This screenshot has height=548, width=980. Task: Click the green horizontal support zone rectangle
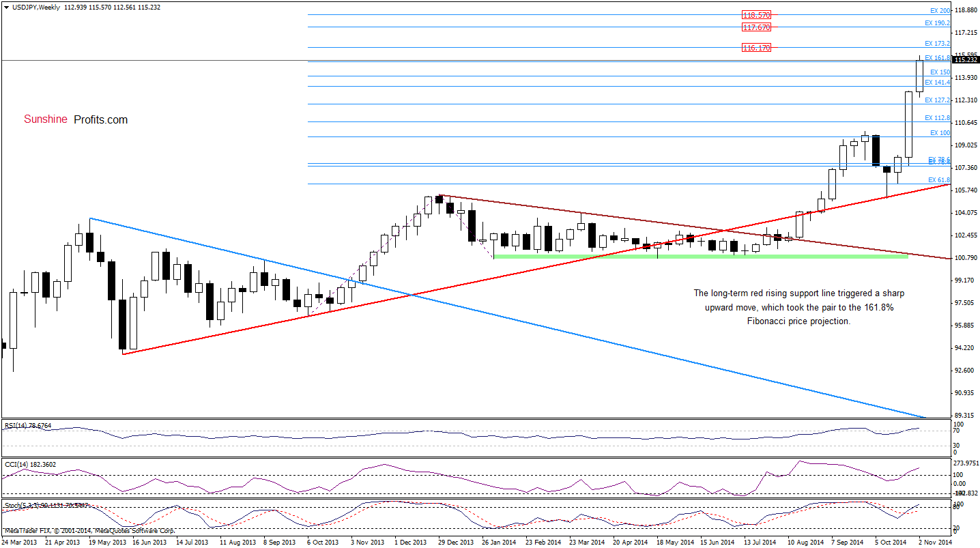[701, 256]
